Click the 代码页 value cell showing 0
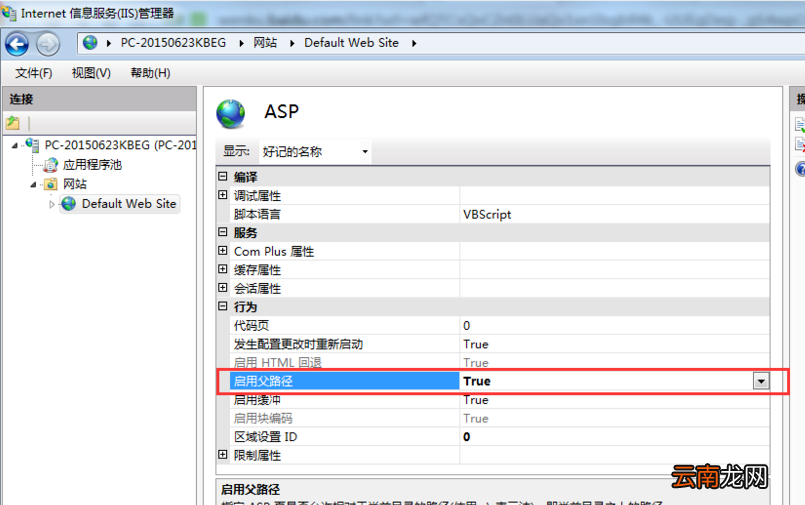Screen dimensions: 805x505 [615, 325]
